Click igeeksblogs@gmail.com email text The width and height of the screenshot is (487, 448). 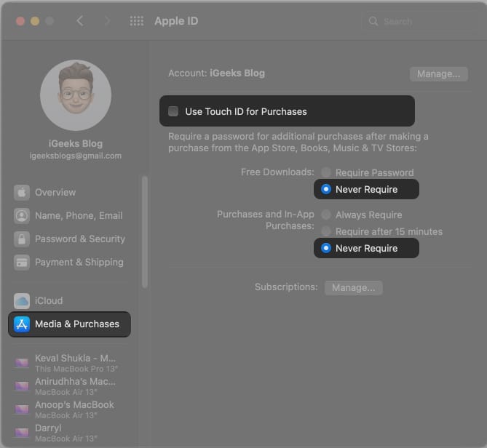[x=76, y=156]
